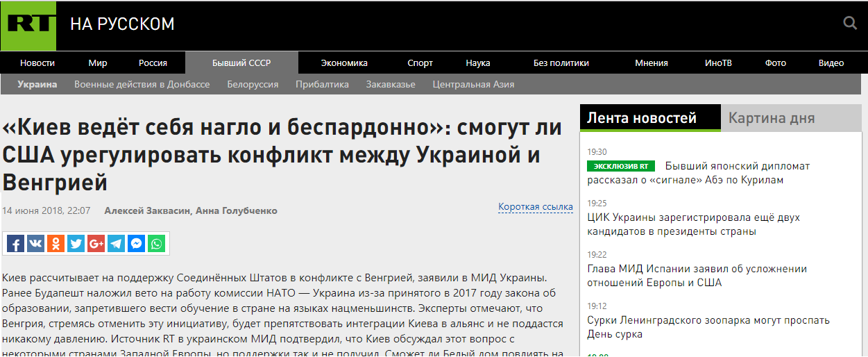The width and height of the screenshot is (868, 357).
Task: Share article via Telegram
Action: point(116,243)
